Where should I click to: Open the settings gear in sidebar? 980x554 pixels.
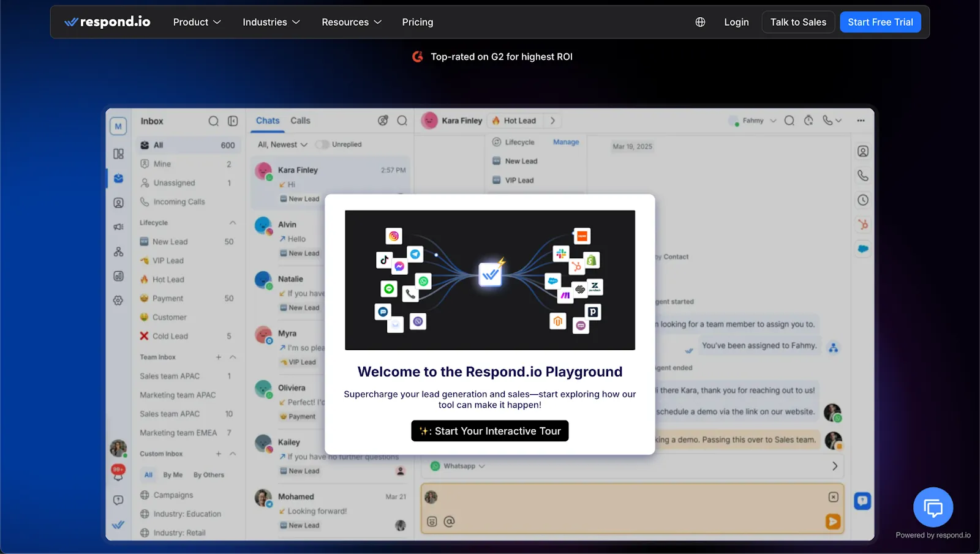point(118,301)
